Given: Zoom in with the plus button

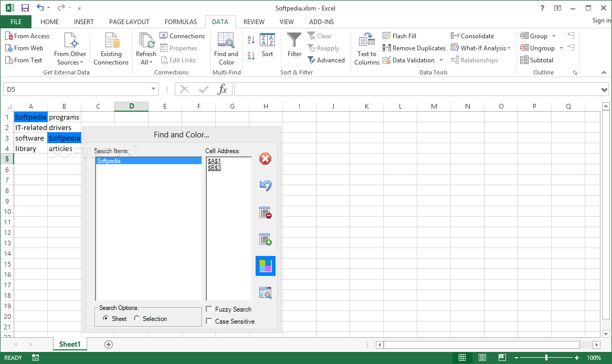Looking at the screenshot, I should (577, 357).
